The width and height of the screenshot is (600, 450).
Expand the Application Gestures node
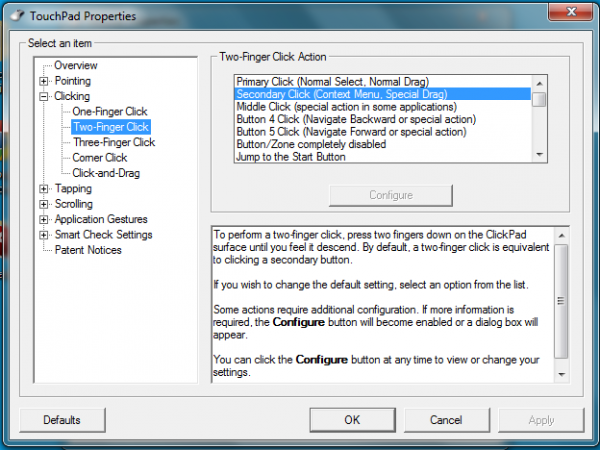tap(44, 220)
